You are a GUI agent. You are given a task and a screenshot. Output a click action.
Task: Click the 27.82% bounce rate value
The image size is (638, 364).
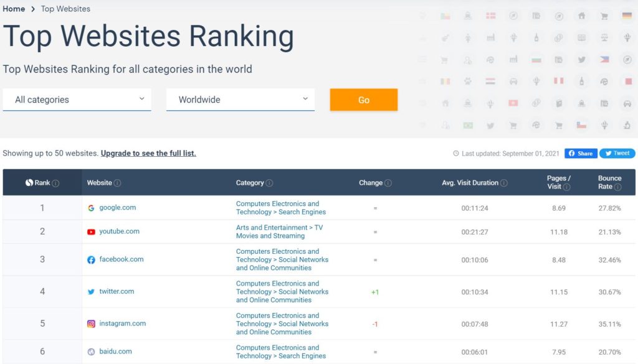pyautogui.click(x=609, y=208)
